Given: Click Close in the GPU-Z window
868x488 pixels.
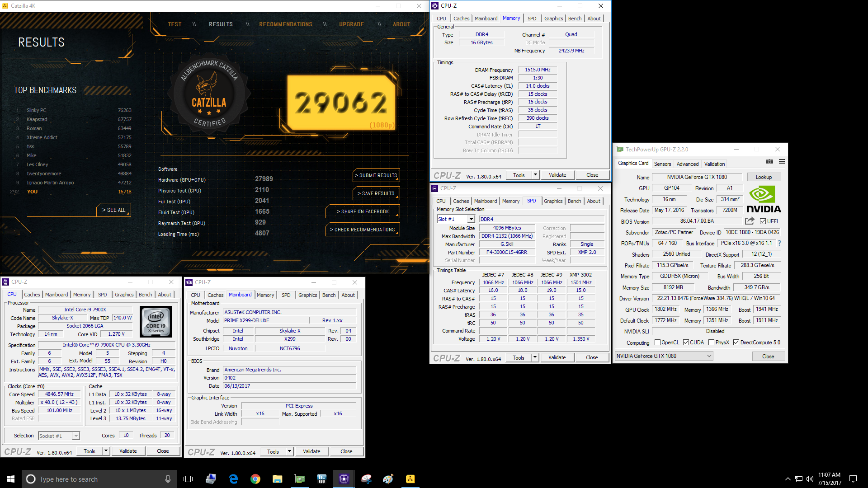Looking at the screenshot, I should pos(768,357).
